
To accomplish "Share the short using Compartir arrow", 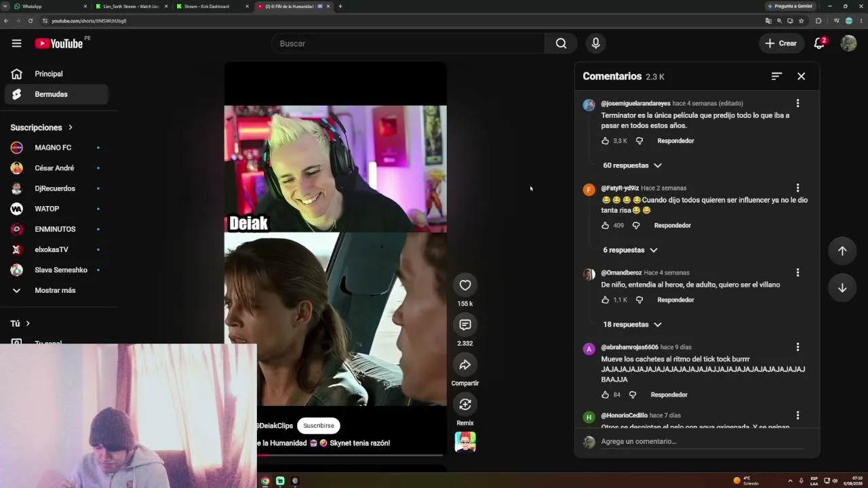I will pyautogui.click(x=465, y=365).
